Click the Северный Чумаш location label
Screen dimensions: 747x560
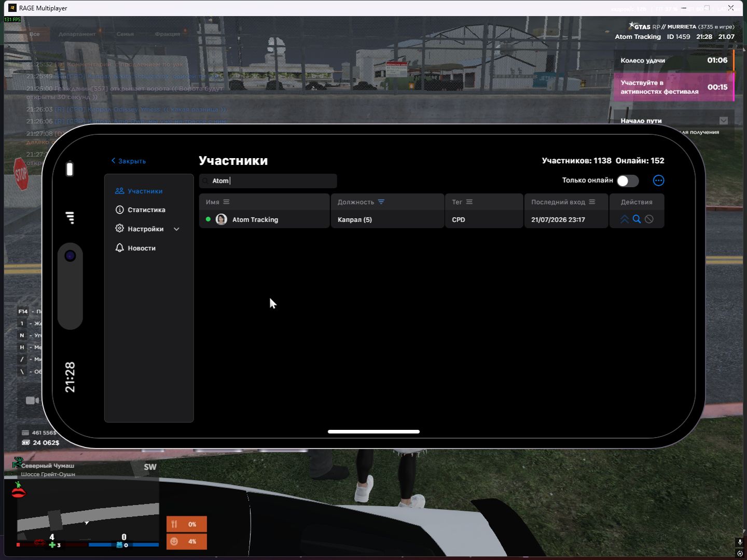pyautogui.click(x=48, y=466)
